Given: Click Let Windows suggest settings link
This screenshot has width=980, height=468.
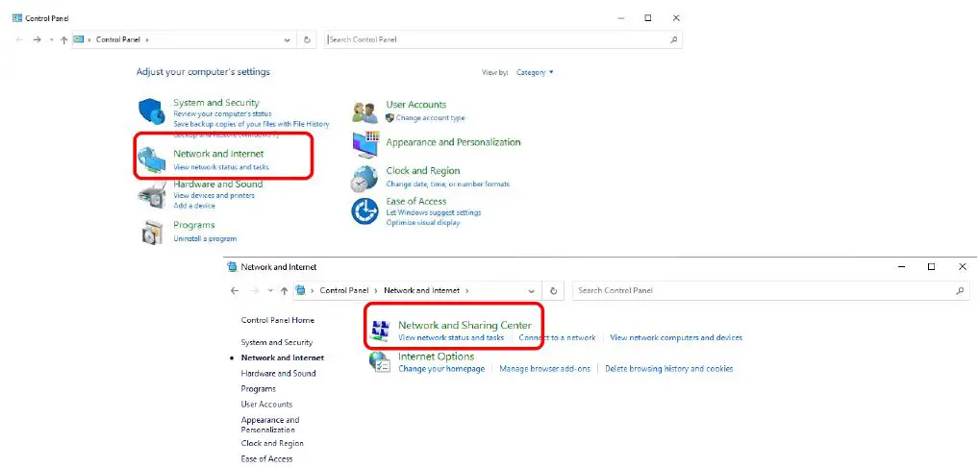Looking at the screenshot, I should (434, 212).
